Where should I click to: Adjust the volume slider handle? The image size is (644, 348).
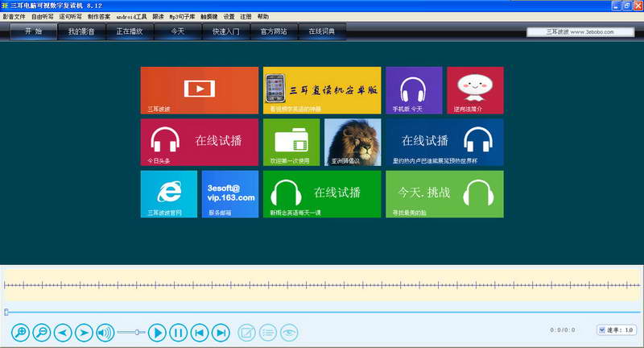137,332
